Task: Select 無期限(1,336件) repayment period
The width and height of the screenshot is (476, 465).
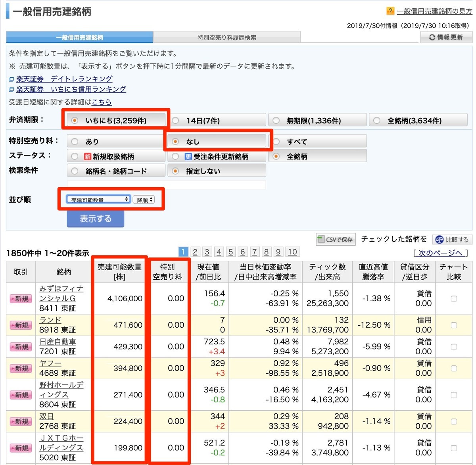Action: 317,120
